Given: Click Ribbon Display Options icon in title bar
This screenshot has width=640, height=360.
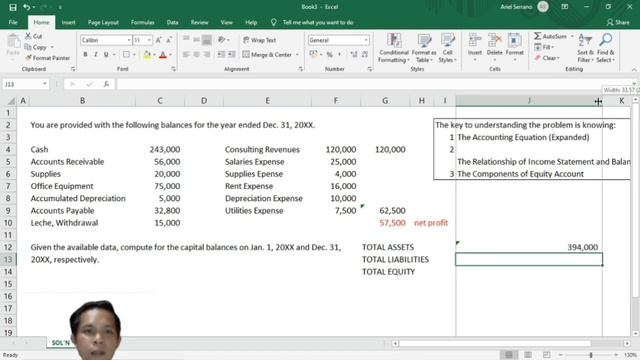Looking at the screenshot, I should tap(564, 7).
